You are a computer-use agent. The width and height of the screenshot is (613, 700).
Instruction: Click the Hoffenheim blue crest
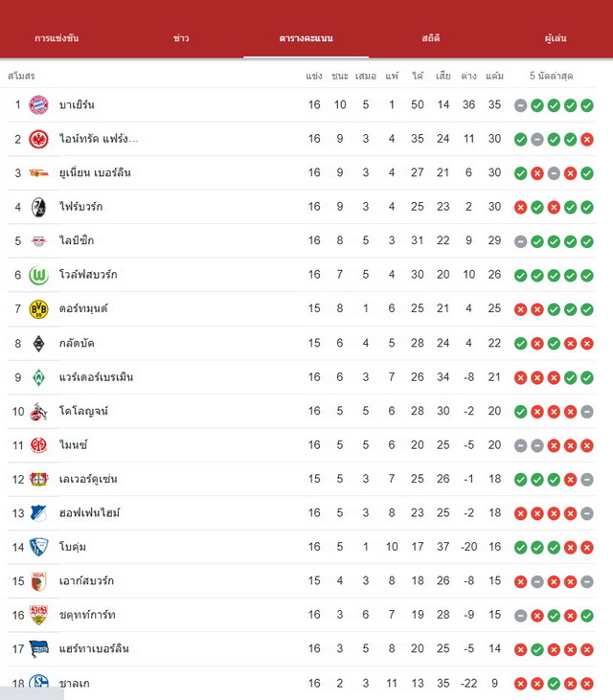tap(38, 513)
